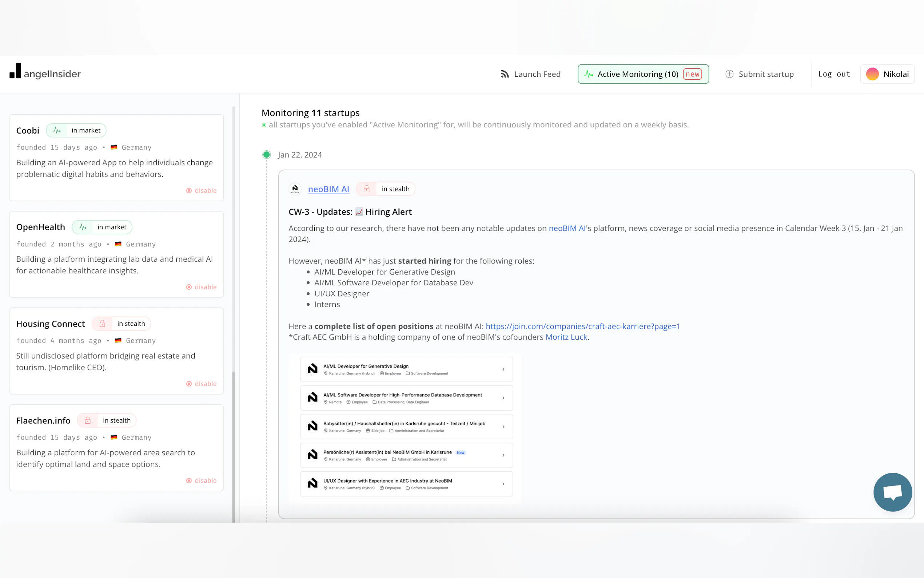Click the Jan 22, 2024 date label
The image size is (924, 578).
300,155
